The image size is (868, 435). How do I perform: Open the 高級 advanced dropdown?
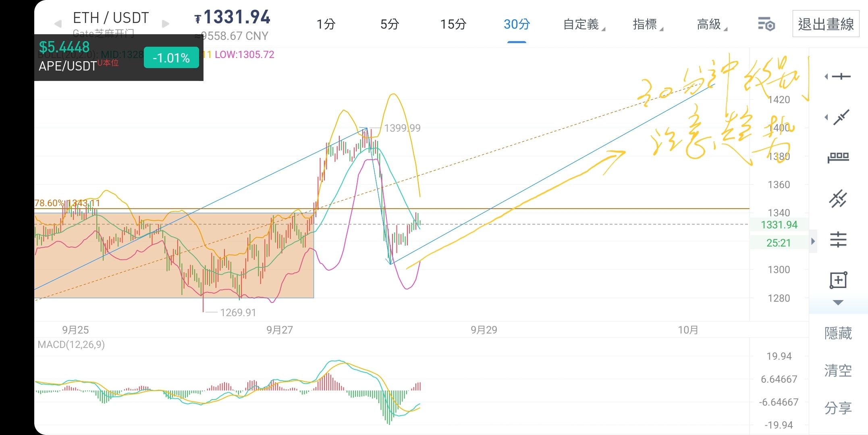[x=712, y=25]
